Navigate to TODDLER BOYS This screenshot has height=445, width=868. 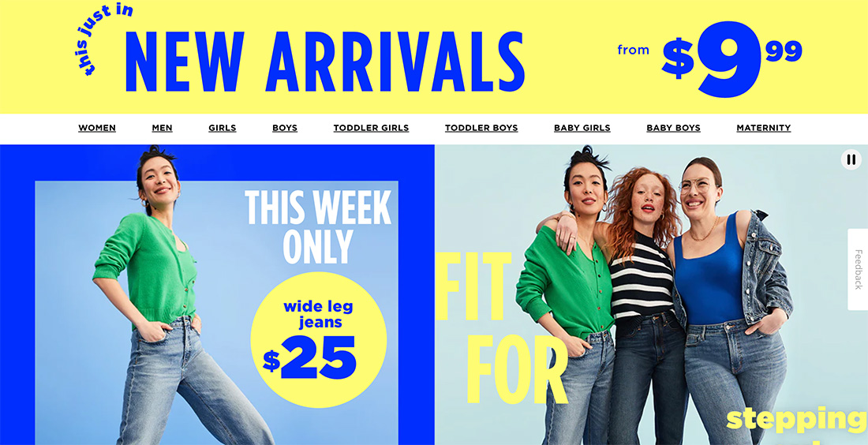481,128
